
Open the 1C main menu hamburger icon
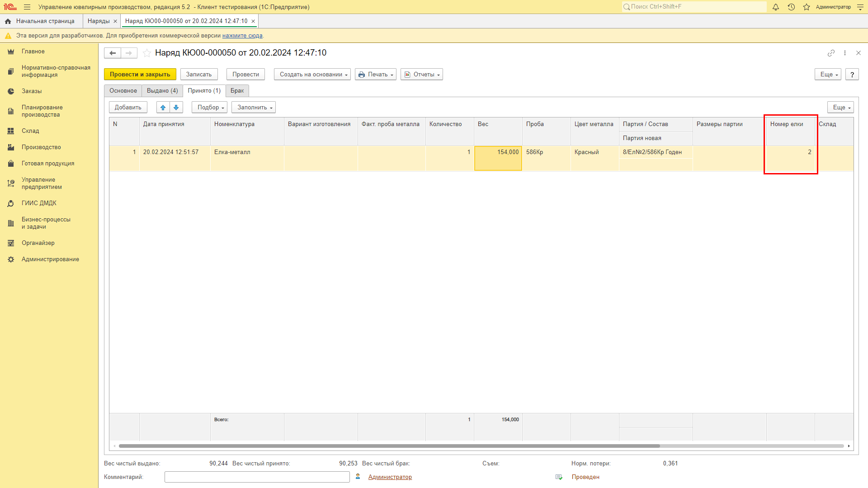click(27, 7)
